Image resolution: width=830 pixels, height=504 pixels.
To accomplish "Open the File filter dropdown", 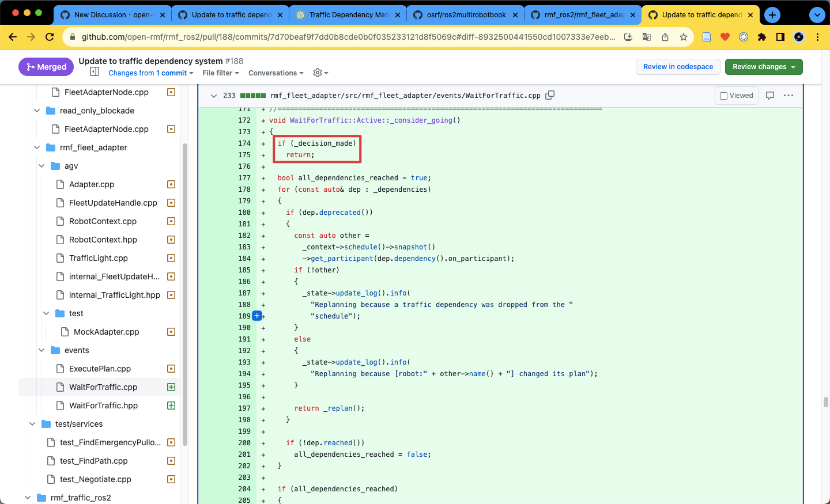I will coord(220,73).
